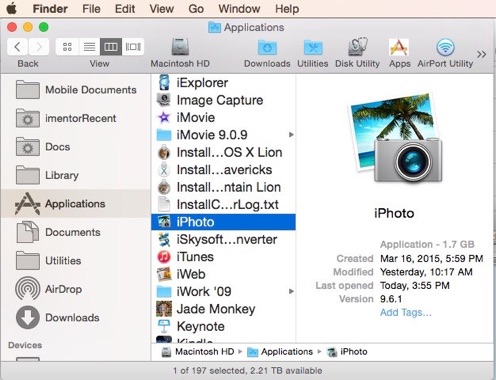
Task: Select Jade Monkey app
Action: (x=223, y=309)
